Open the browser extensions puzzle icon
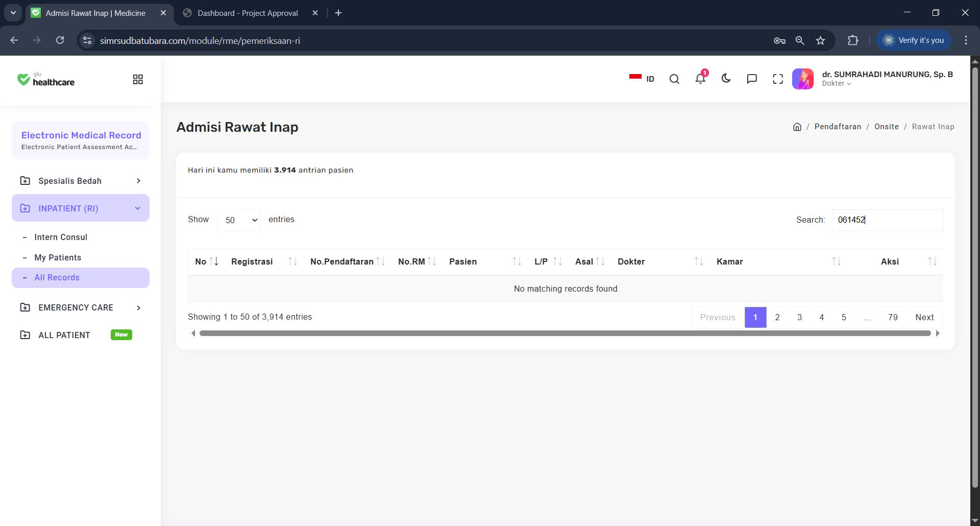980x526 pixels. click(853, 40)
